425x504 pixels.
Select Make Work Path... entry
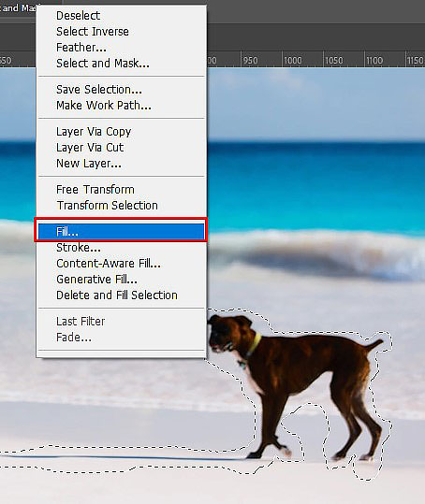121,105
